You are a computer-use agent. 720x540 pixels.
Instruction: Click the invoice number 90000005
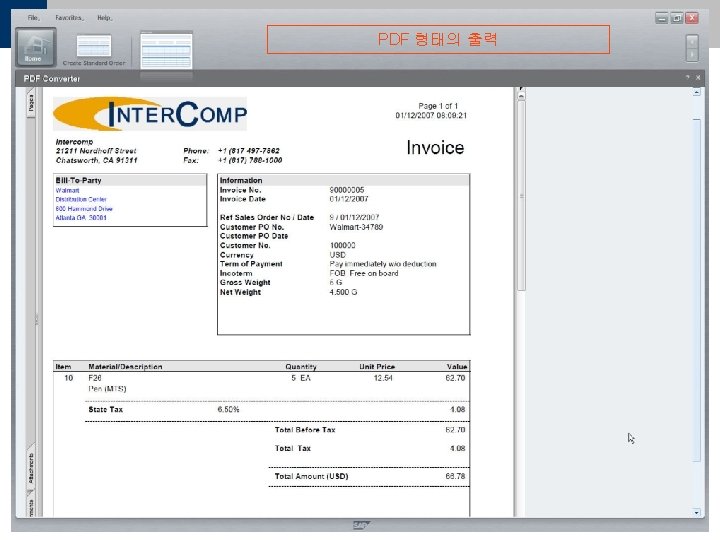coord(347,190)
